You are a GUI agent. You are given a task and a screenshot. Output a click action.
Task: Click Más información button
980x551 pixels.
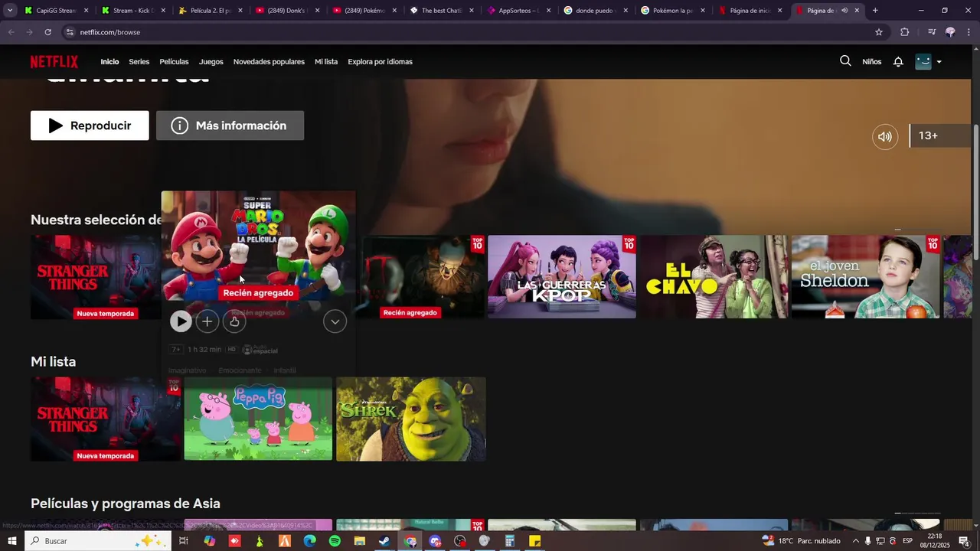tap(230, 126)
